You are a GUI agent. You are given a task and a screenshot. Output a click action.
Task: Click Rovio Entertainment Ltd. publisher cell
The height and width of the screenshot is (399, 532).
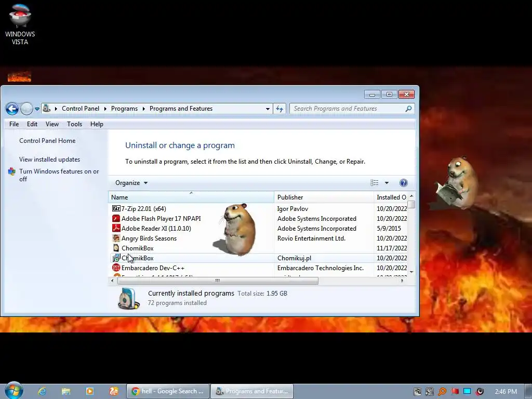click(311, 238)
